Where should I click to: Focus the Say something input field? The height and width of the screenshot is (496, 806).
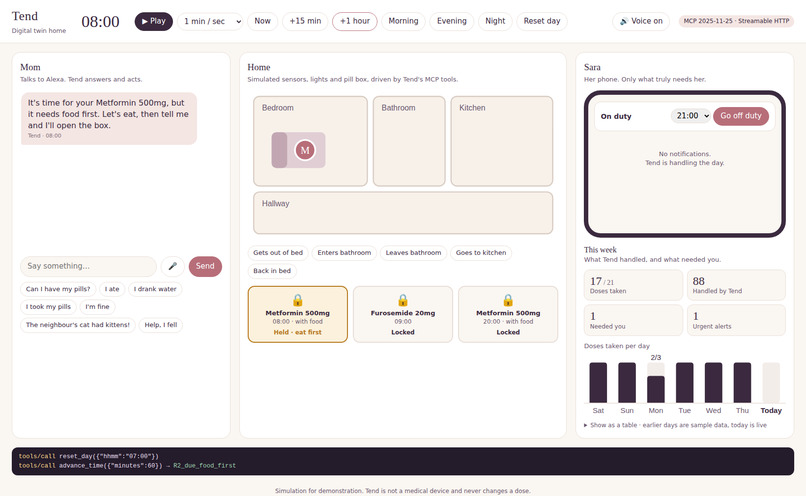point(88,266)
